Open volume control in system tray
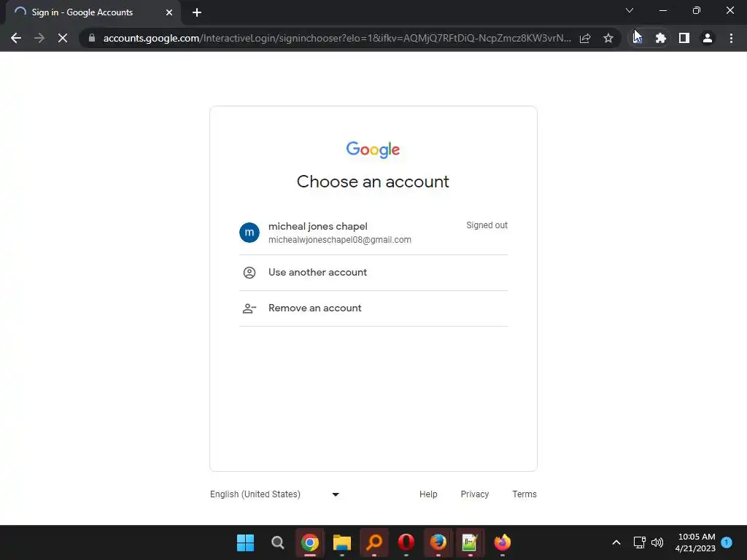The width and height of the screenshot is (747, 560). coord(657,542)
